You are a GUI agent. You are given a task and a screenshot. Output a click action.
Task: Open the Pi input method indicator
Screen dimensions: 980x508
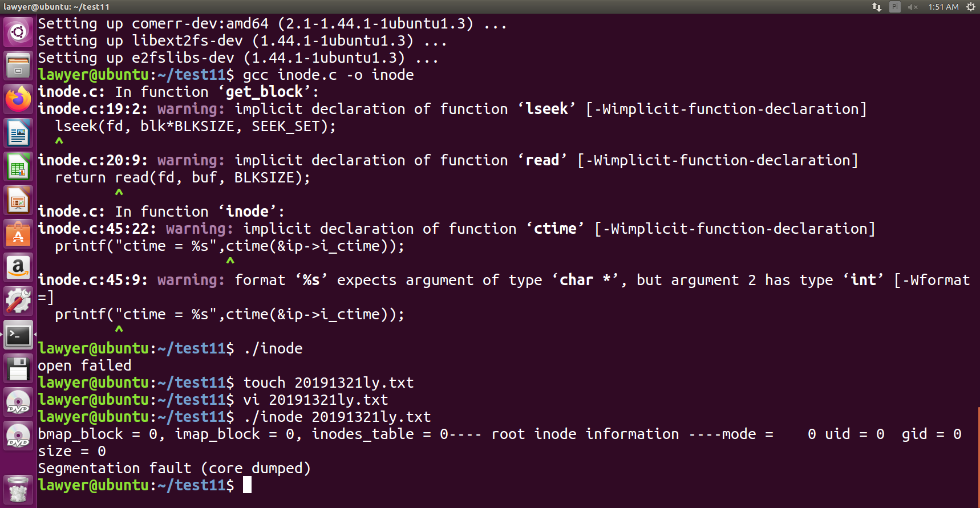coord(894,7)
